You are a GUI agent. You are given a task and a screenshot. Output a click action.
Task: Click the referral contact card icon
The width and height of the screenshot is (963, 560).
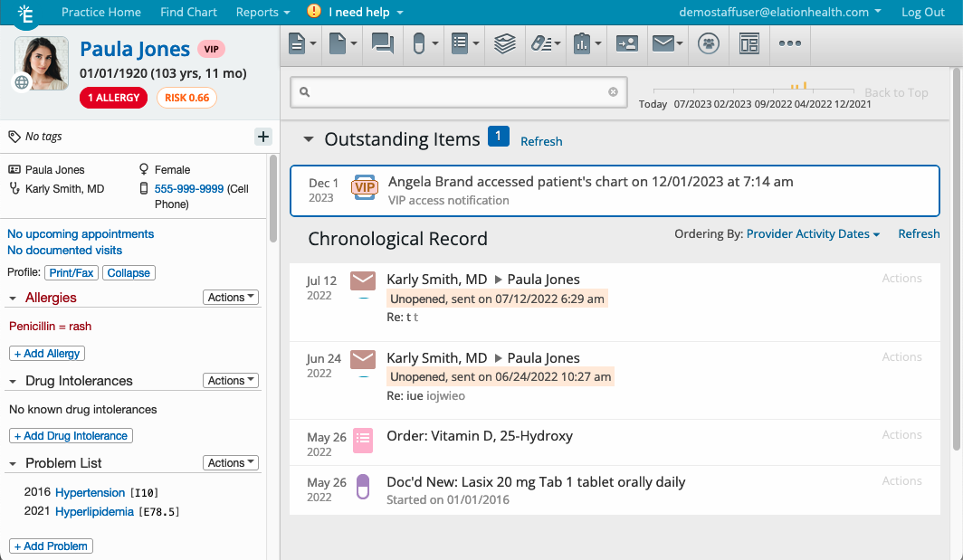click(626, 43)
